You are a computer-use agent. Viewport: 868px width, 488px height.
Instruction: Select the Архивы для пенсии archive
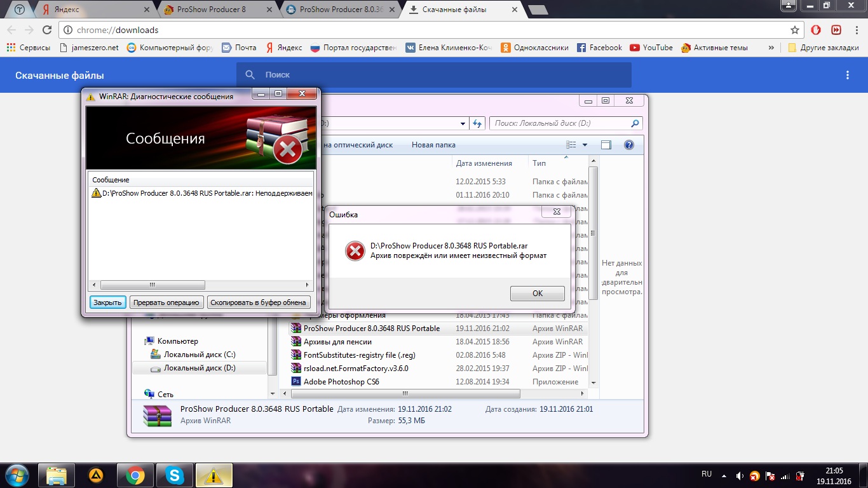337,342
